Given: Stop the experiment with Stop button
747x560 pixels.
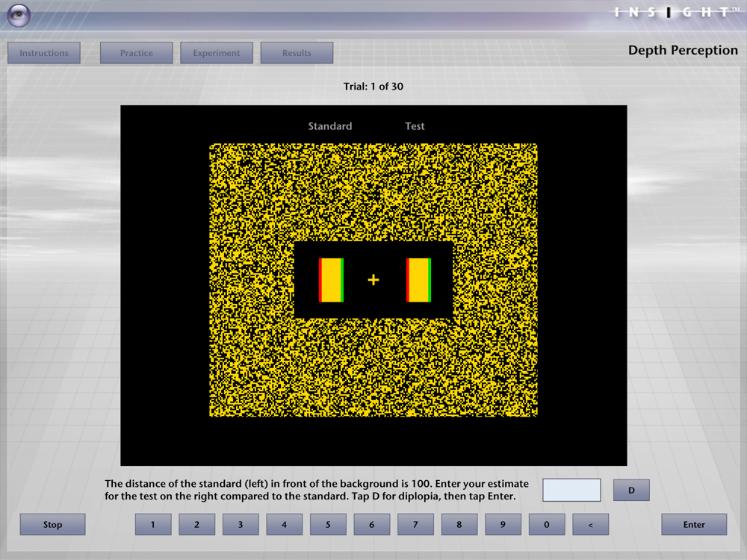Looking at the screenshot, I should [52, 524].
